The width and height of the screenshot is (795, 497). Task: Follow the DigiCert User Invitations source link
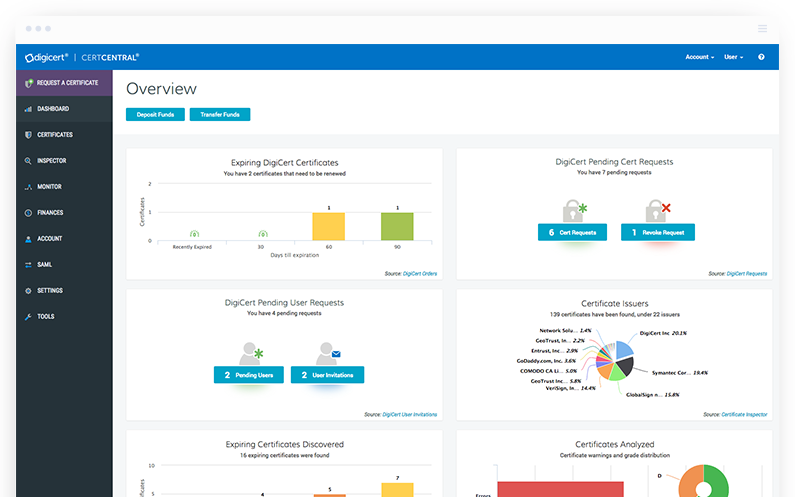pyautogui.click(x=410, y=415)
